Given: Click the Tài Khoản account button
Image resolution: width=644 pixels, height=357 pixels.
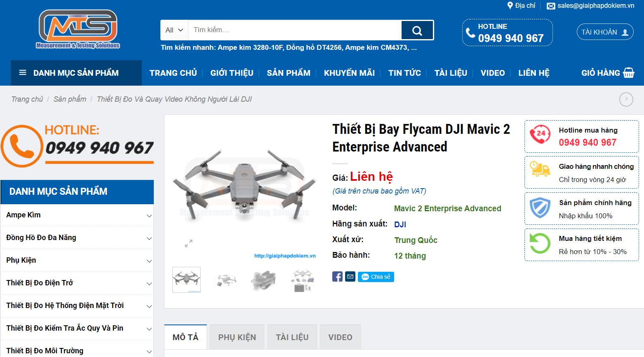Looking at the screenshot, I should click(x=604, y=32).
